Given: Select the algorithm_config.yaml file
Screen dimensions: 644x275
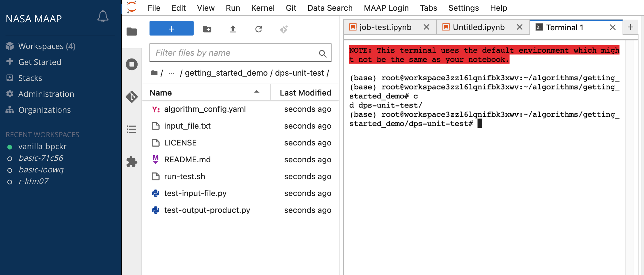Looking at the screenshot, I should click(x=241, y=109).
